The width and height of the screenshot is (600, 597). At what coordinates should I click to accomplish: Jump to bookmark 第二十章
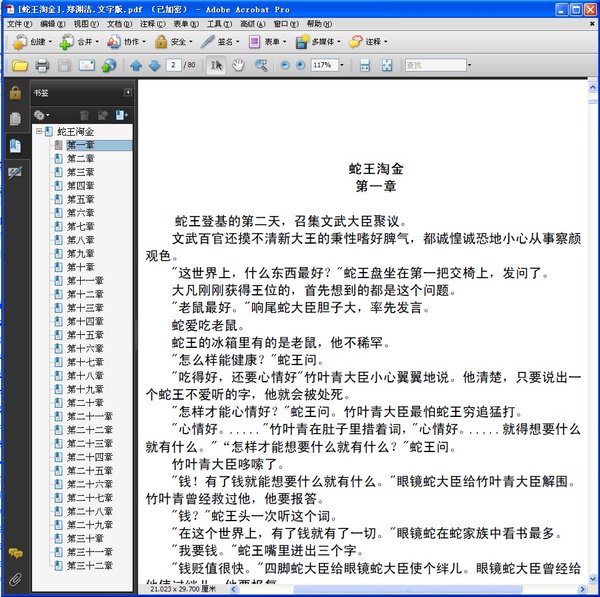pyautogui.click(x=85, y=403)
